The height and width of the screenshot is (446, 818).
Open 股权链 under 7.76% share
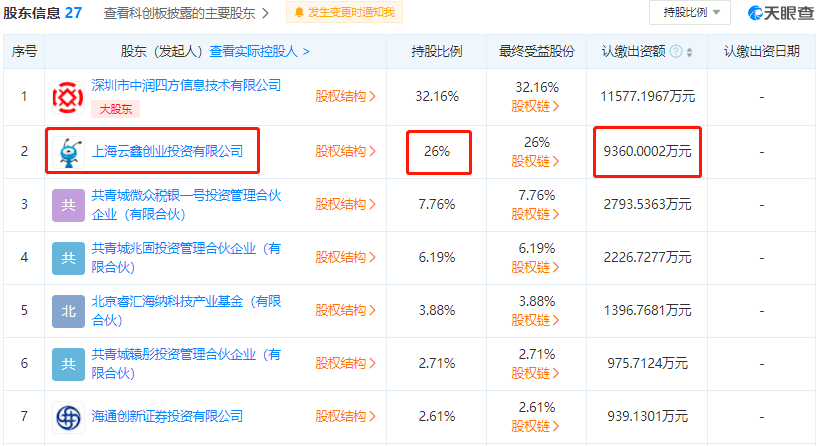click(x=535, y=214)
